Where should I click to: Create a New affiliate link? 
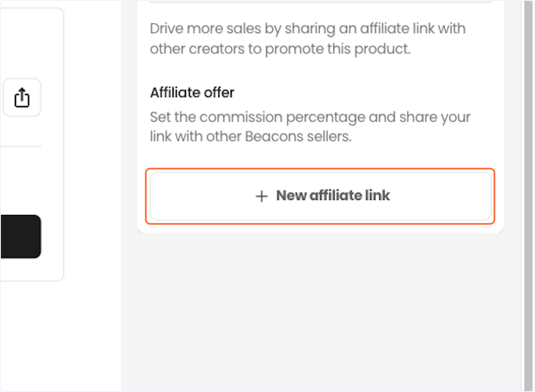pyautogui.click(x=321, y=196)
